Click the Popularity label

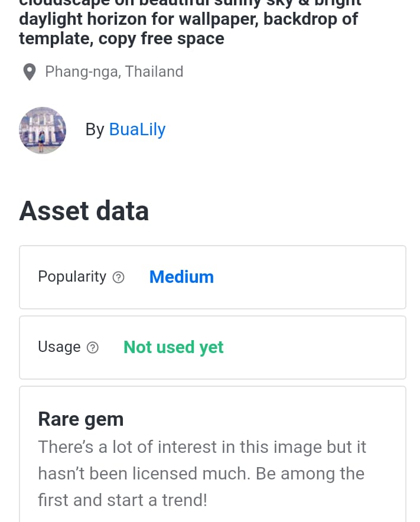72,277
